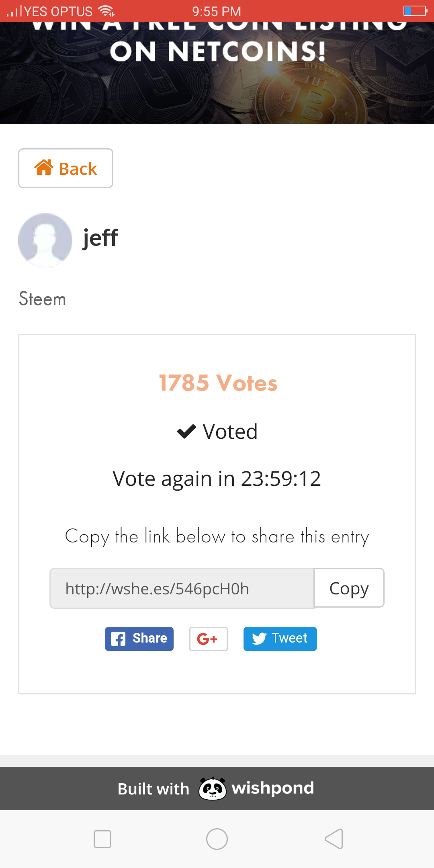Share entry via Facebook Share button

click(x=139, y=639)
